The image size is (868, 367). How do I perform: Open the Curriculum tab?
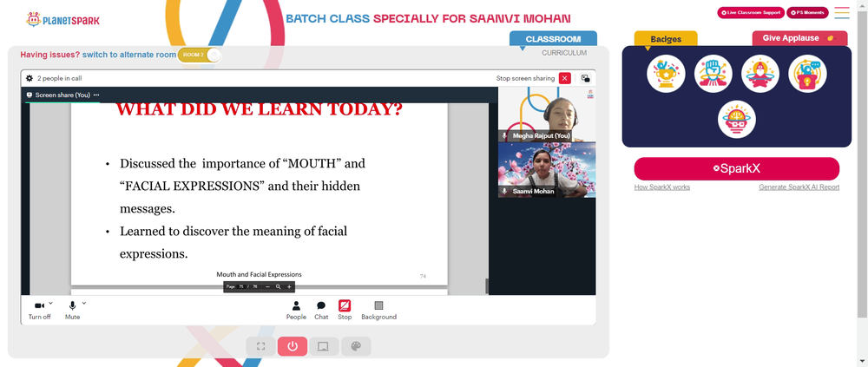point(564,53)
